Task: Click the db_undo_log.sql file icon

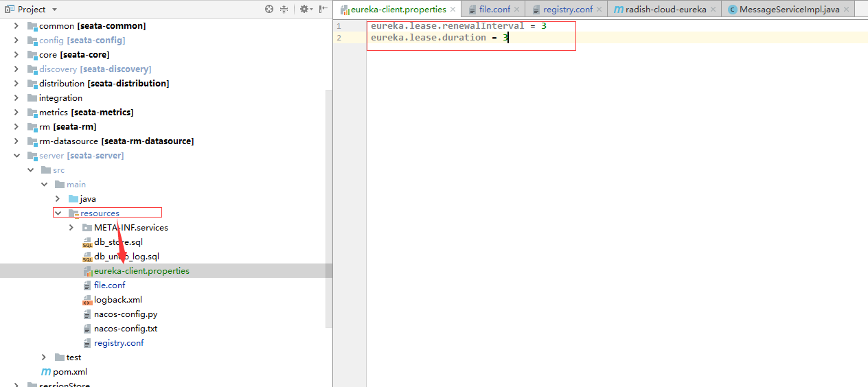Action: coord(87,256)
